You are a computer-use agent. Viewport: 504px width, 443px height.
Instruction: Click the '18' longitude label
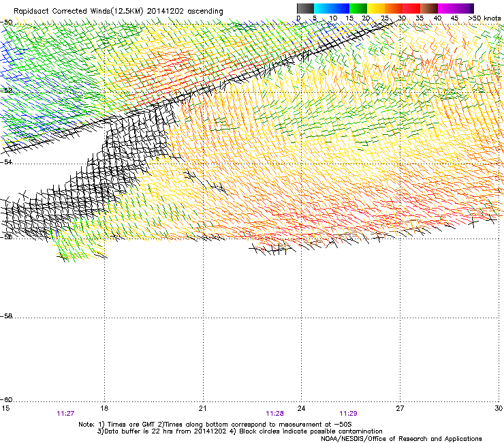click(x=104, y=408)
